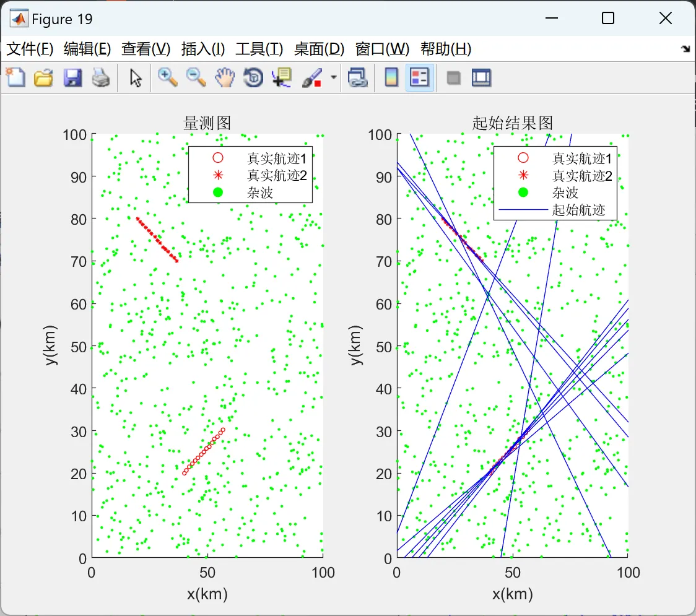Viewport: 696px width, 616px height.
Task: Open the 工具(T) menu
Action: pyautogui.click(x=259, y=49)
